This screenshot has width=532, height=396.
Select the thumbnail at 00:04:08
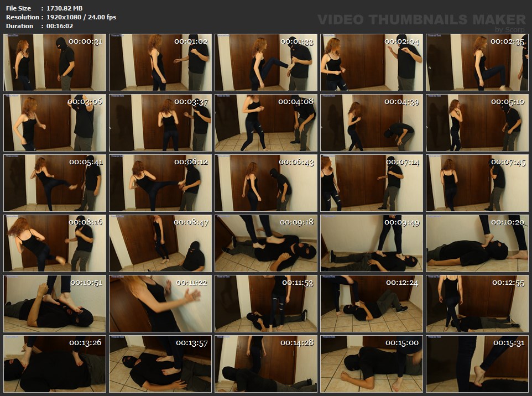266,123
